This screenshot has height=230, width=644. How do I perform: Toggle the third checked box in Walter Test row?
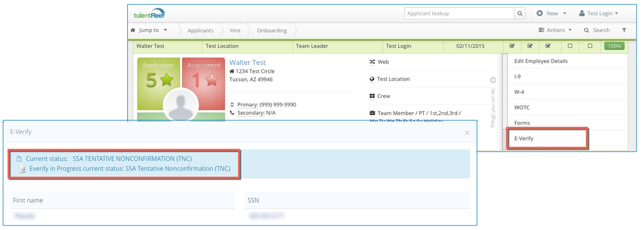point(548,46)
